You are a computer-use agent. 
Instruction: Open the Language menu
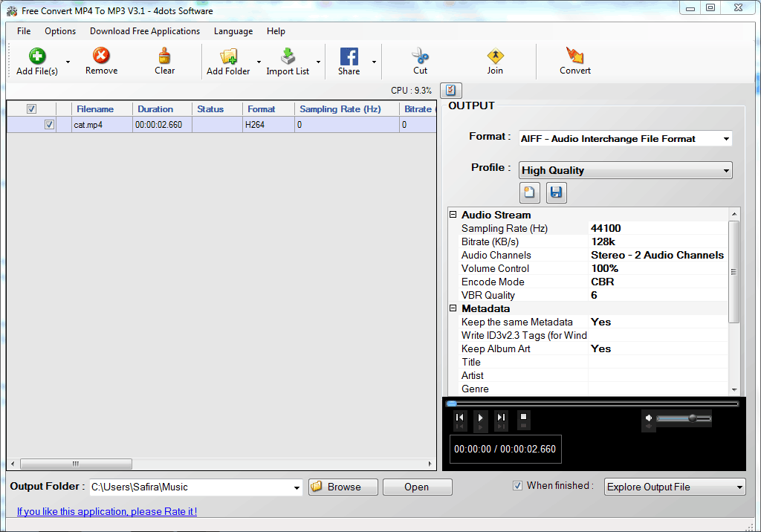tap(233, 31)
